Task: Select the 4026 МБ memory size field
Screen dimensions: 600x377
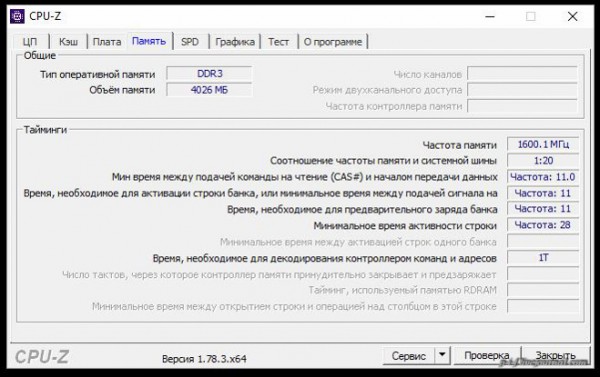Action: point(209,90)
